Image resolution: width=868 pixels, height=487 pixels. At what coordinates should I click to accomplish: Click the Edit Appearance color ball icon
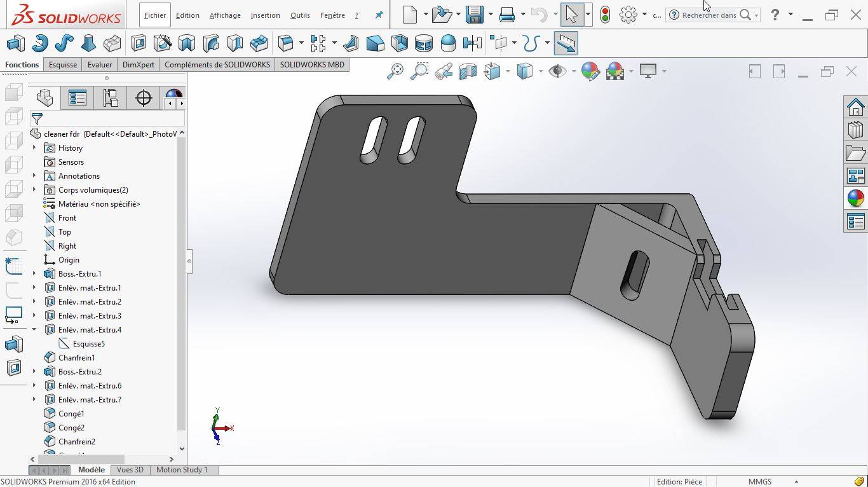coord(590,71)
